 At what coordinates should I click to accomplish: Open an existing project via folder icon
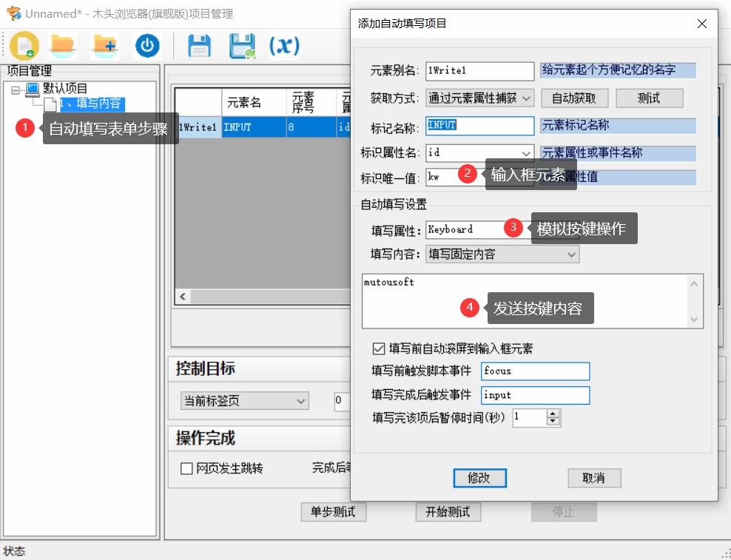coord(62,45)
